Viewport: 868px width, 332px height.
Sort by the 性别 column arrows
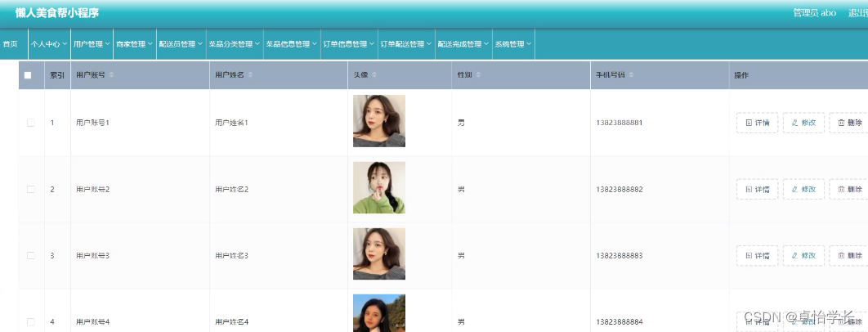tap(478, 75)
